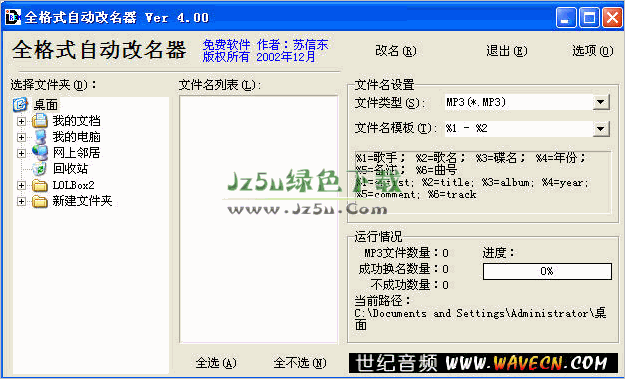The image size is (625, 379).
Task: Click the 新建文件夹 folder icon
Action: (x=40, y=201)
